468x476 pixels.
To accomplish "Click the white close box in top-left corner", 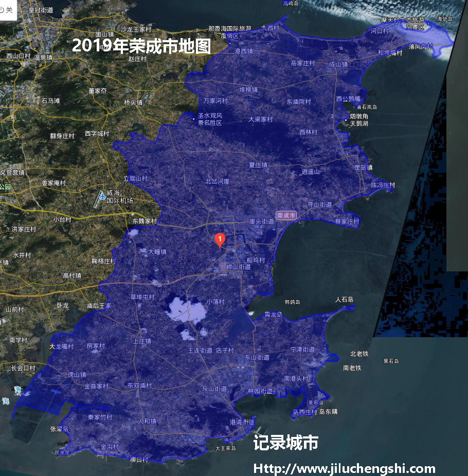I will click(8, 9).
